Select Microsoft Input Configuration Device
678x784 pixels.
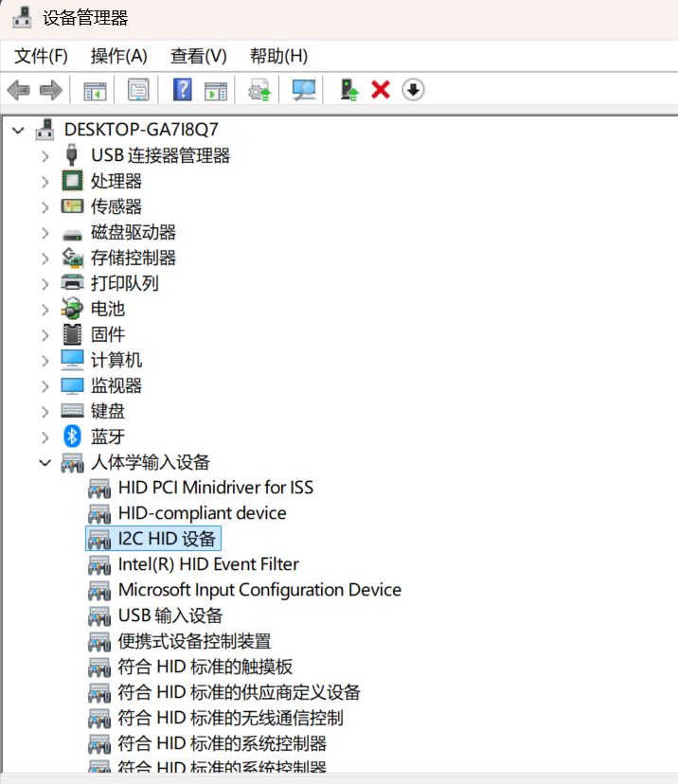(259, 590)
